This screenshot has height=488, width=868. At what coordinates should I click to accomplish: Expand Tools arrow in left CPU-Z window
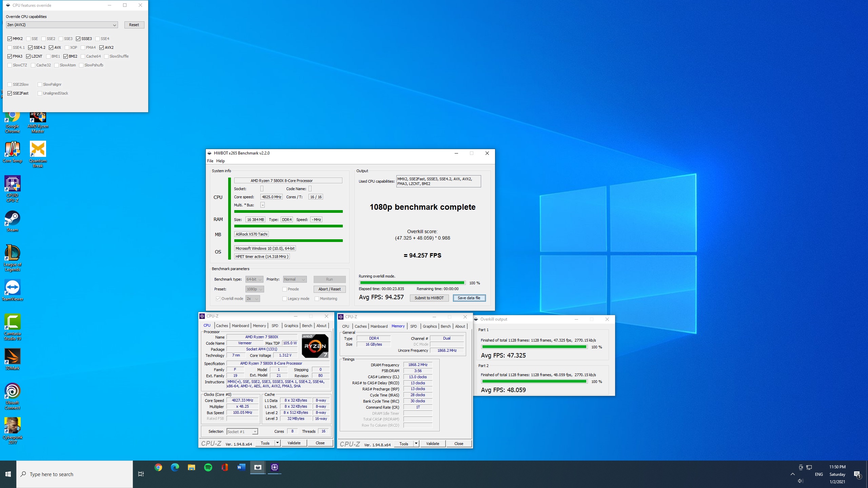277,443
